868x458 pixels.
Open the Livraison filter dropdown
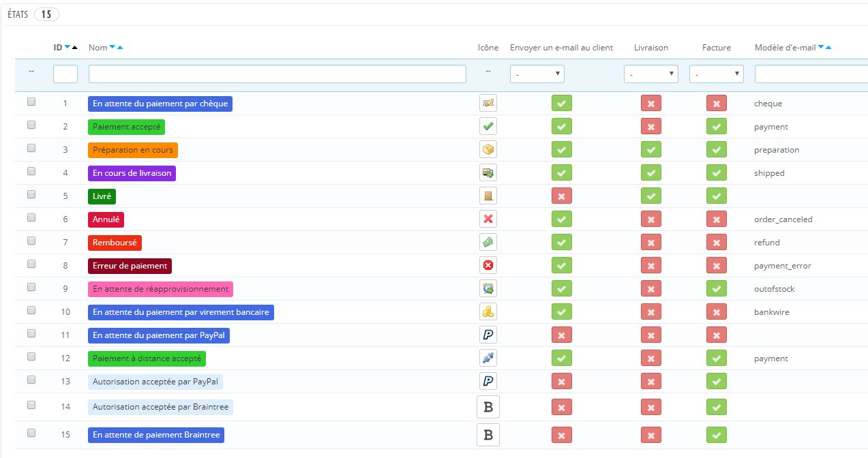[651, 74]
